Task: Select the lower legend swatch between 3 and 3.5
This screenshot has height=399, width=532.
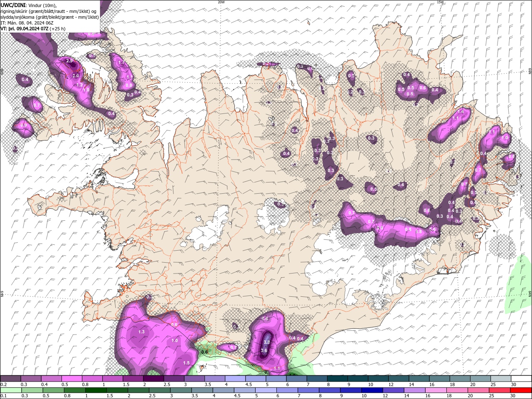Action: (182, 390)
